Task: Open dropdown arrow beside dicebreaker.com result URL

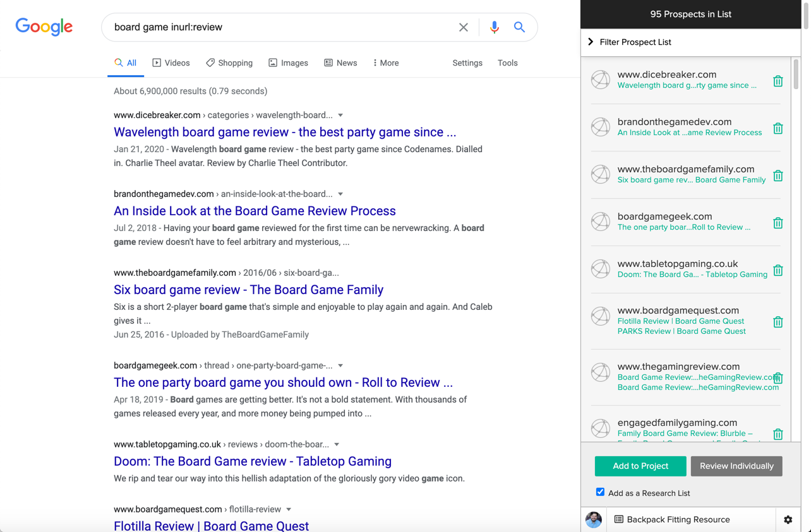Action: point(340,115)
